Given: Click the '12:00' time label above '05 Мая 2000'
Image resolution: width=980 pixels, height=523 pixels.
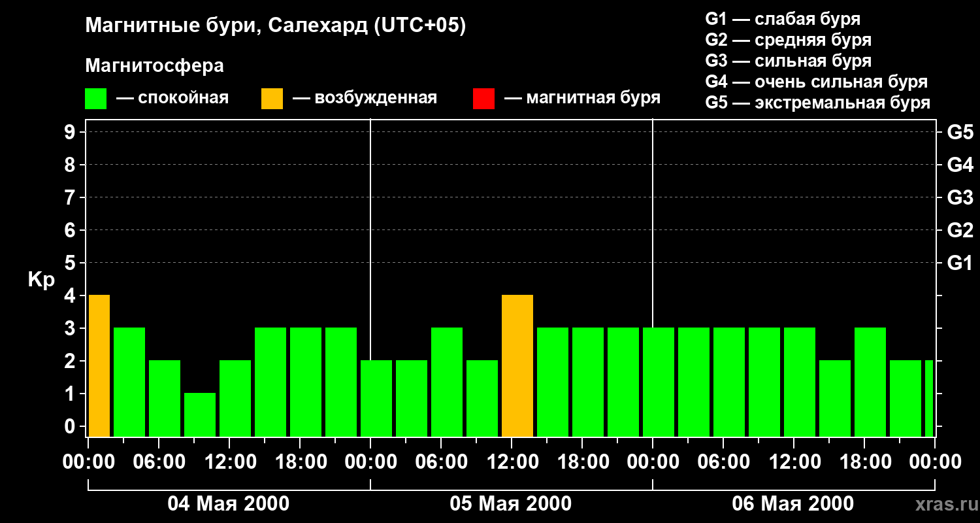Looking at the screenshot, I should tap(512, 462).
